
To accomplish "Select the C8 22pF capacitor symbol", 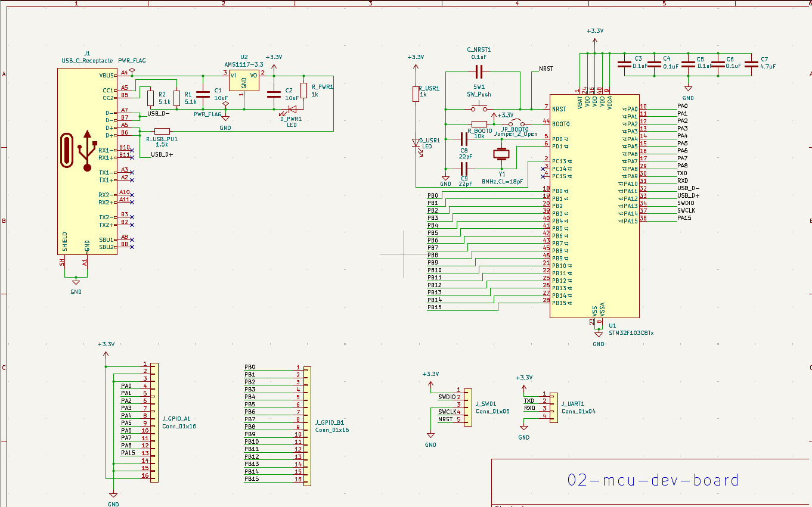I will [x=464, y=138].
